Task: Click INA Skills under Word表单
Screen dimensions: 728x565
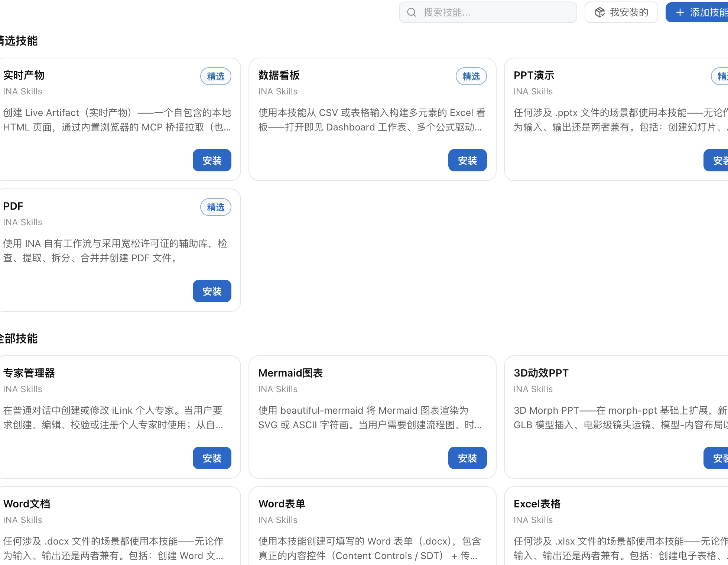Action: point(278,520)
